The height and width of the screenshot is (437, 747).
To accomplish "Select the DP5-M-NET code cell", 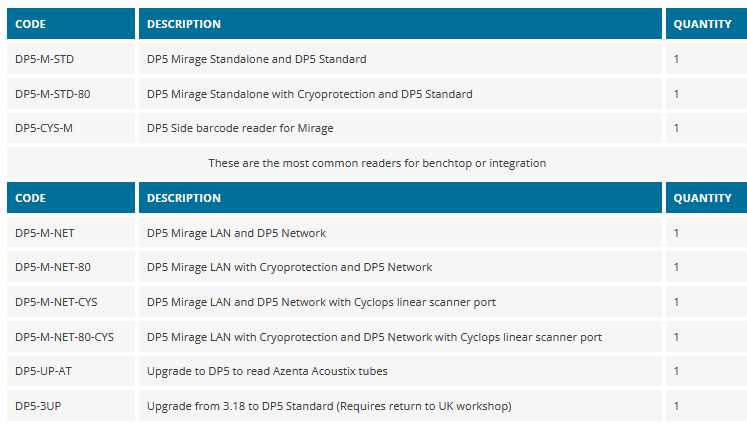I will tap(45, 233).
